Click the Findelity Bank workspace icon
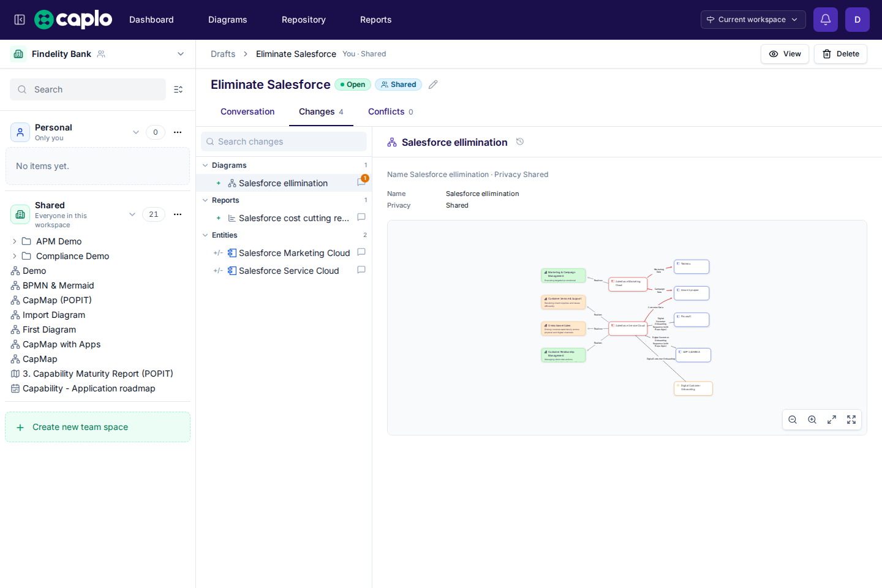Image resolution: width=882 pixels, height=588 pixels. [x=18, y=54]
